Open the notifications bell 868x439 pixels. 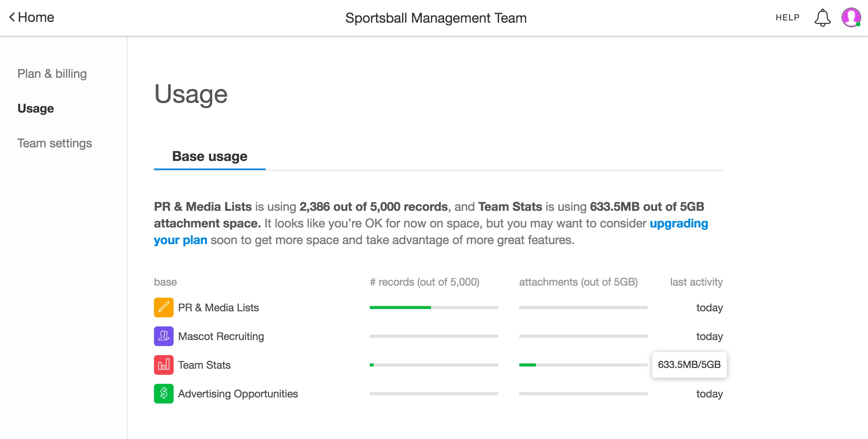click(x=822, y=18)
